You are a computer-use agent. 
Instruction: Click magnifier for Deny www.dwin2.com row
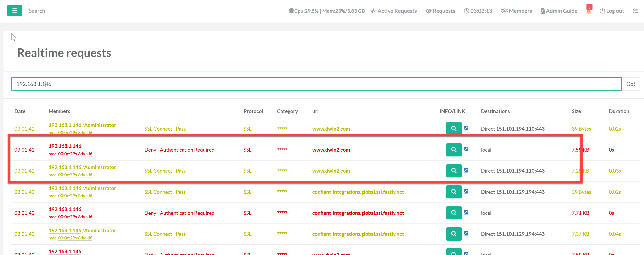click(454, 149)
